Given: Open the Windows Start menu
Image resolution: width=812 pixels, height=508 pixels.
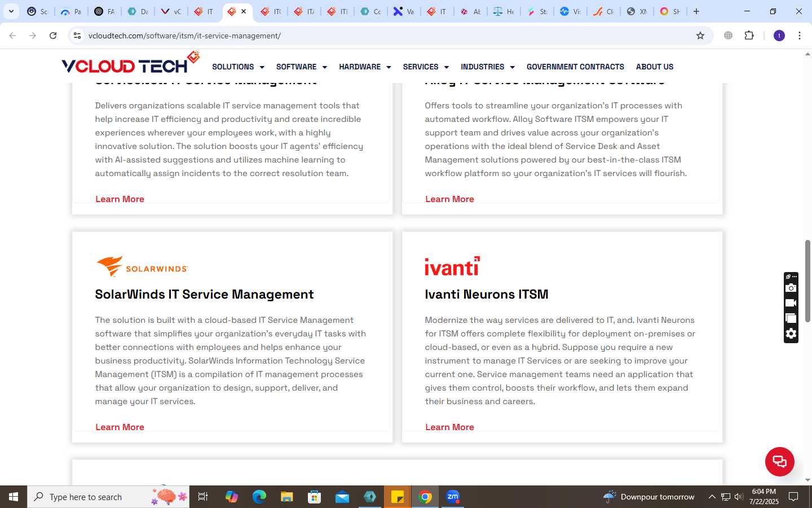Looking at the screenshot, I should click(x=14, y=497).
